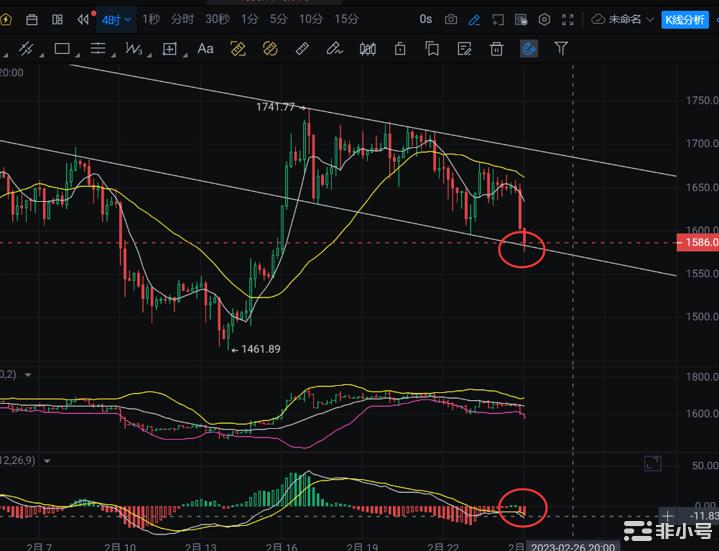Expand the measurement box tool submenu arrow

tap(185, 55)
